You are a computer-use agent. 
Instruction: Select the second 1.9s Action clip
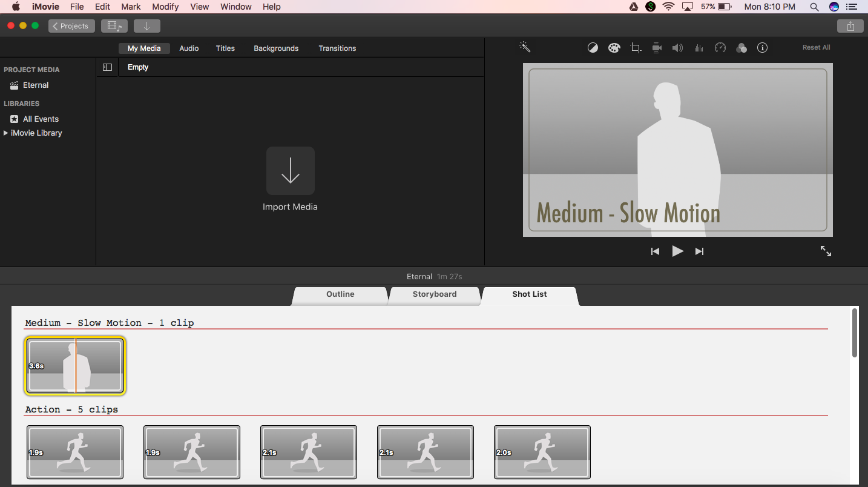[x=192, y=452]
